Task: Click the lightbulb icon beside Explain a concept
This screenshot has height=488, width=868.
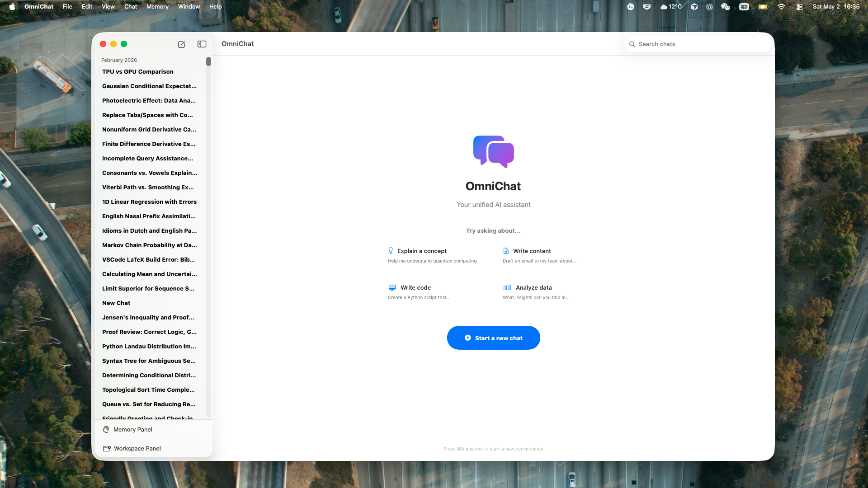Action: (x=391, y=251)
